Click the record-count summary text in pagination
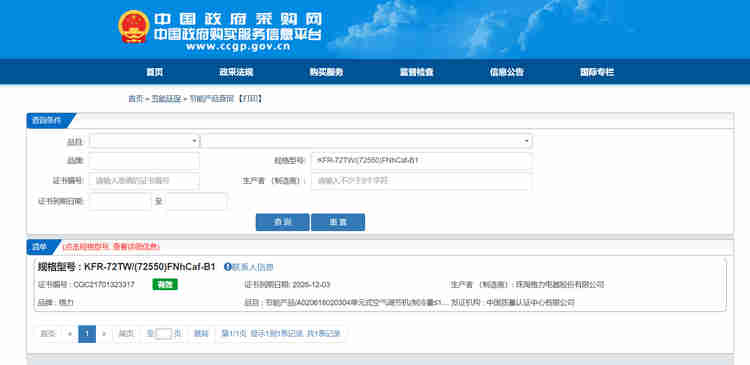Screen dimensions: 750x365 tap(281, 334)
